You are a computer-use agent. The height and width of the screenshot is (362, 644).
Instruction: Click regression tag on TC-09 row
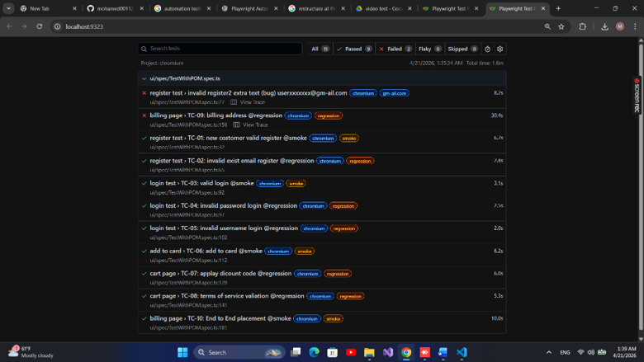329,116
